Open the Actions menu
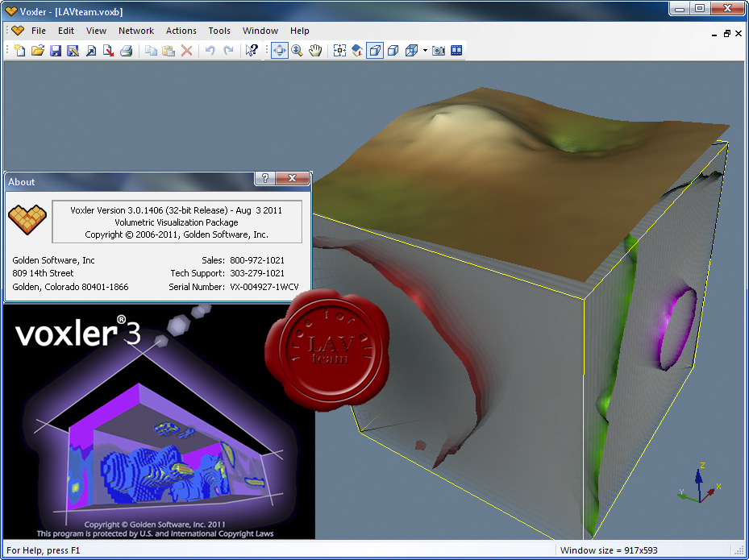Viewport: 749px width, 560px height. 181,31
